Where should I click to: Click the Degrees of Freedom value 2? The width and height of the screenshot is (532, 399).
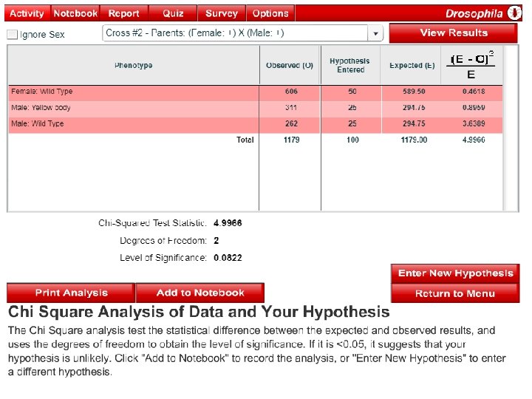point(216,241)
